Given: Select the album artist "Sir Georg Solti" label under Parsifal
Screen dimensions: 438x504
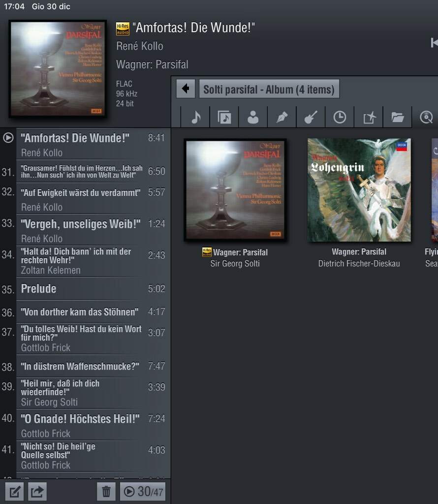Looking at the screenshot, I should point(235,264).
